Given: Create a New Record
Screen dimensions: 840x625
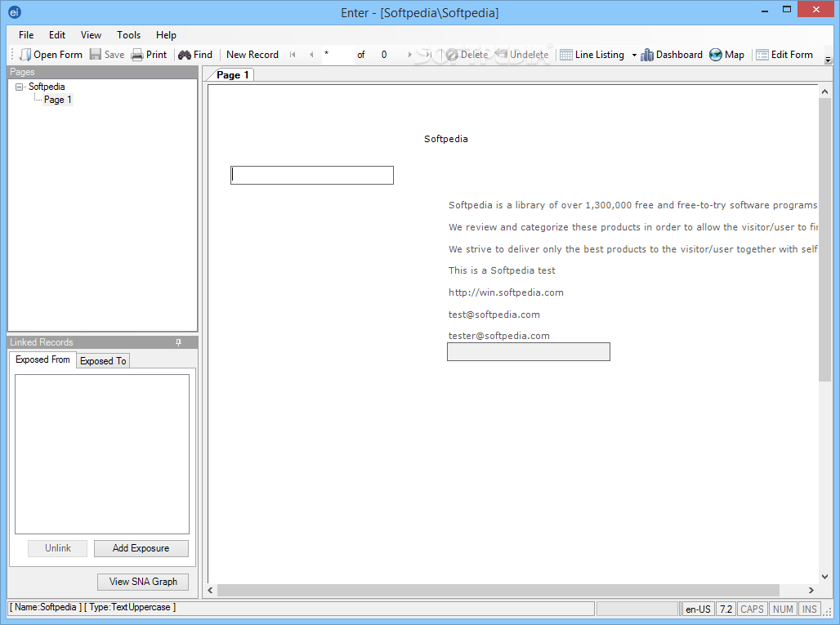Looking at the screenshot, I should (x=252, y=55).
